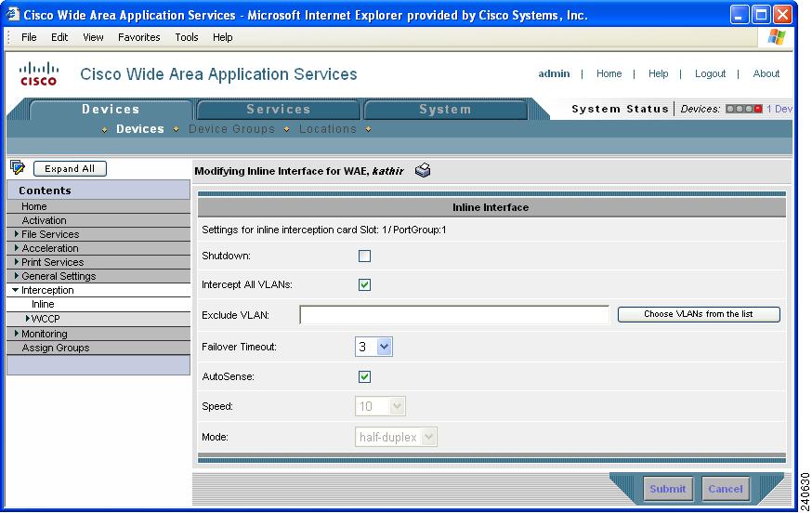Click the icon left of Expand All
Screen dimensions: 812x513
[x=18, y=167]
